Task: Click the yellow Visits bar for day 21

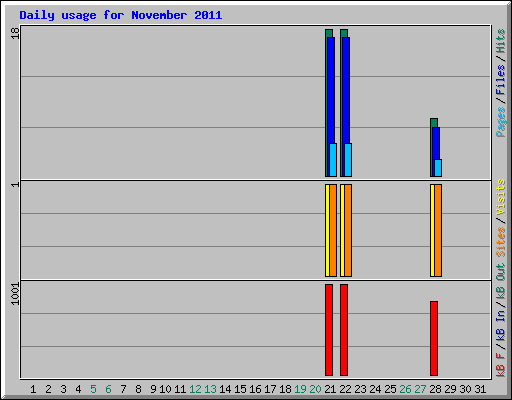Action: click(x=327, y=231)
